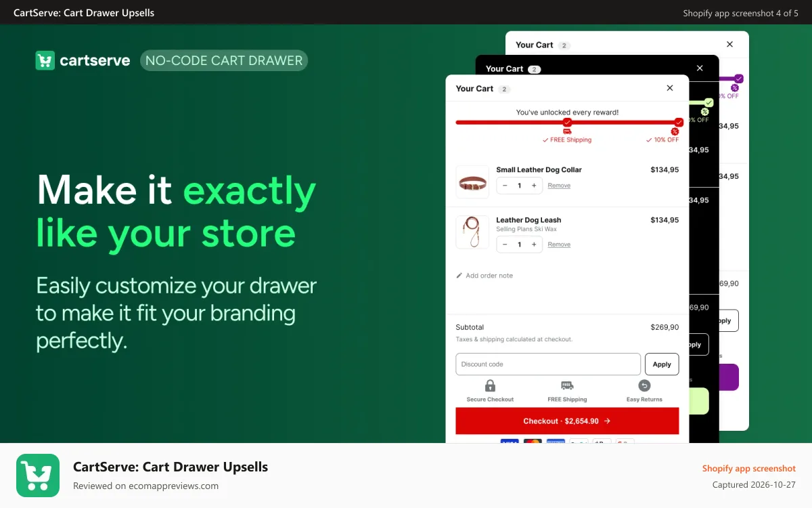Click the purple percent badge in the rear drawer
The image size is (812, 508).
735,87
